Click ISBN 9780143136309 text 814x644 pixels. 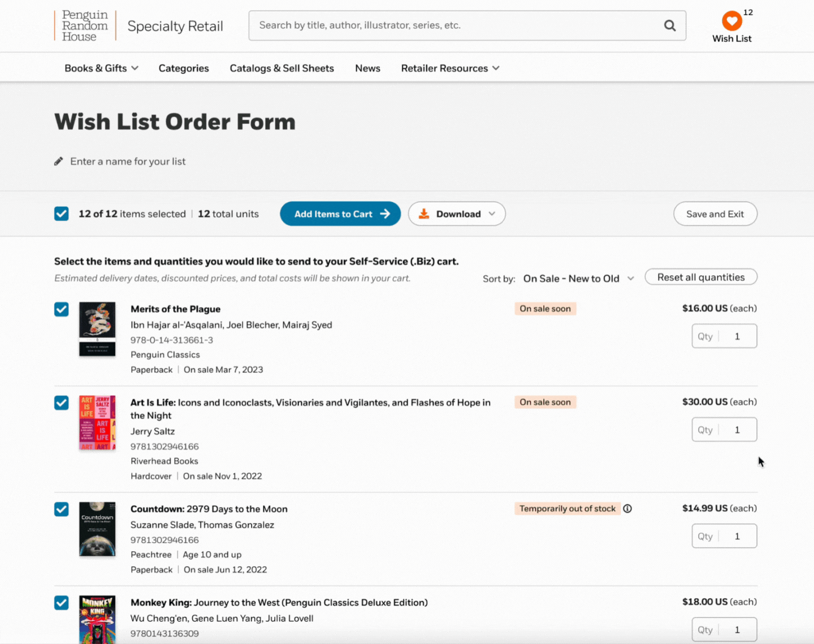(164, 634)
